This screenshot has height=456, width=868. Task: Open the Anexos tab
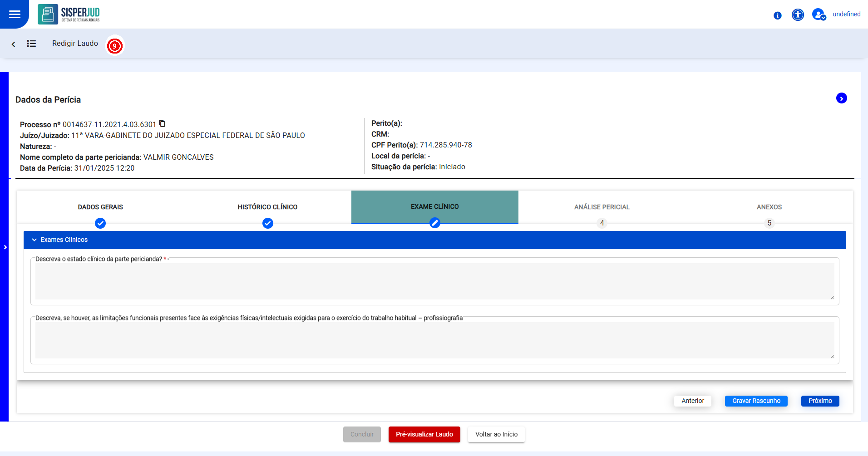pos(769,207)
